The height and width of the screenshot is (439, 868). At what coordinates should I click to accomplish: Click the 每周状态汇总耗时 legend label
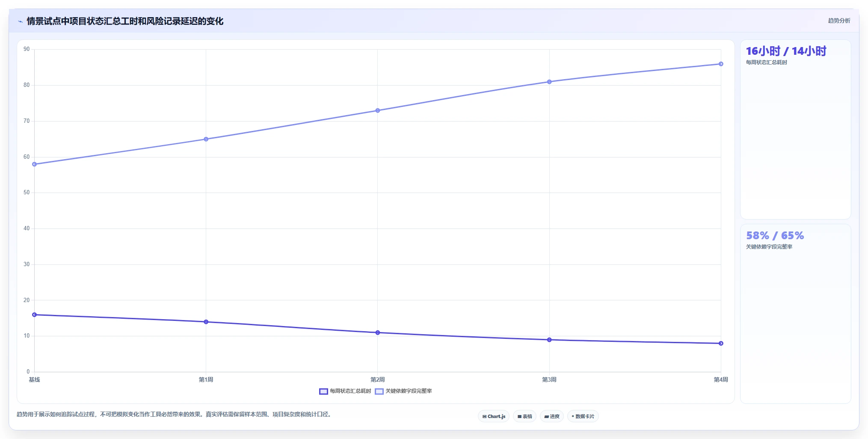[x=350, y=391]
